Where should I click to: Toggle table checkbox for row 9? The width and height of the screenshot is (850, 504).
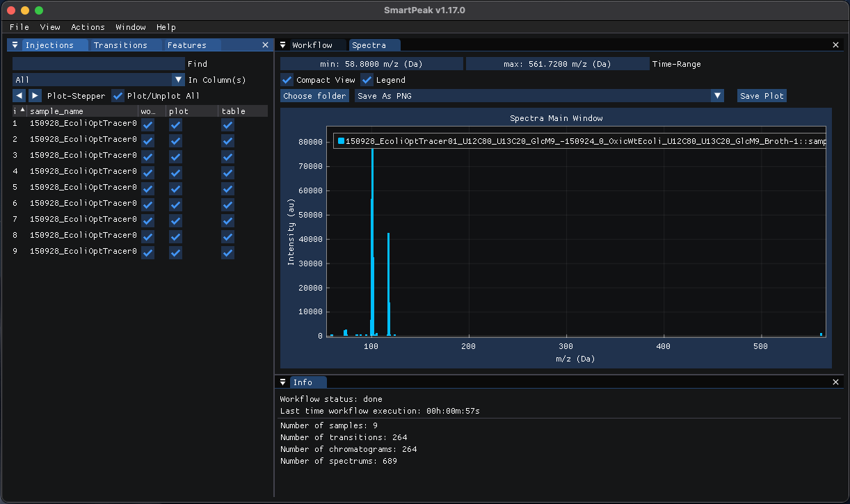(228, 252)
